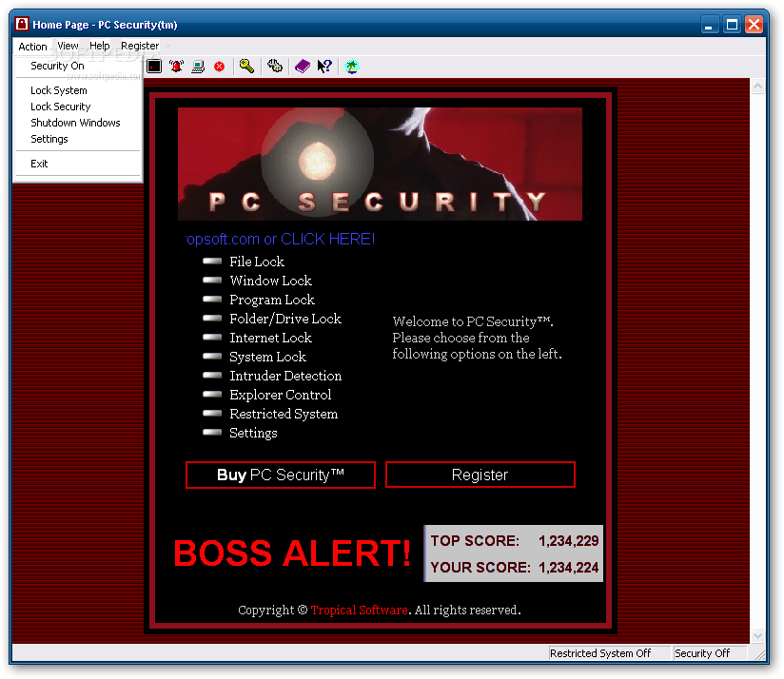Open Program Lock option

click(x=272, y=300)
